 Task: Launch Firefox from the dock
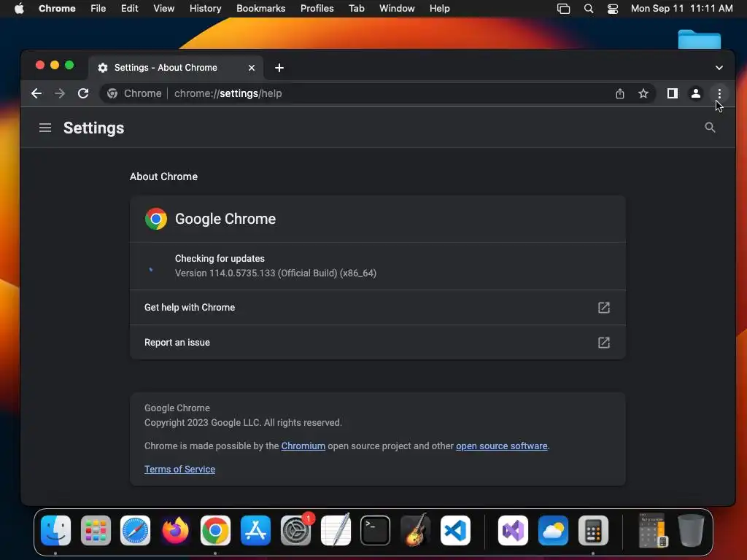175,531
